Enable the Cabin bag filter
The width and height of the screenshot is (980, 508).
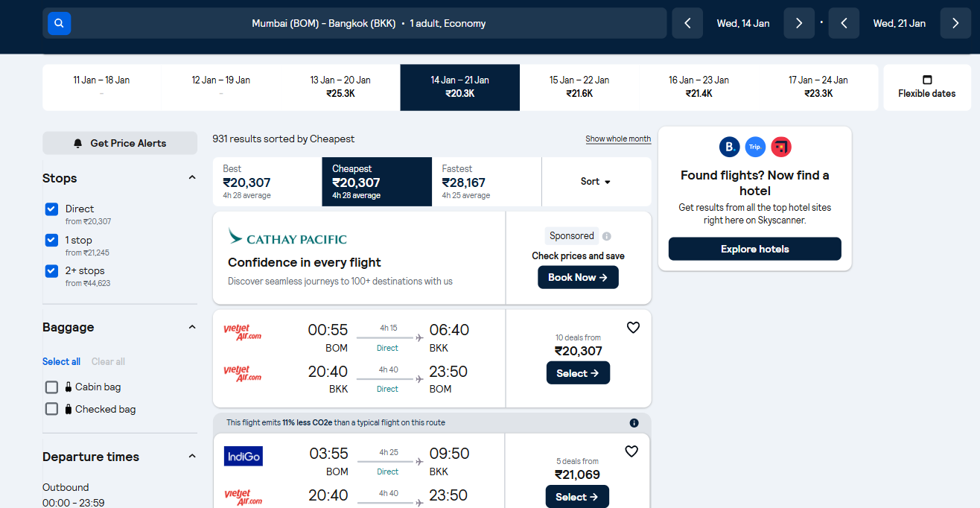pyautogui.click(x=51, y=387)
